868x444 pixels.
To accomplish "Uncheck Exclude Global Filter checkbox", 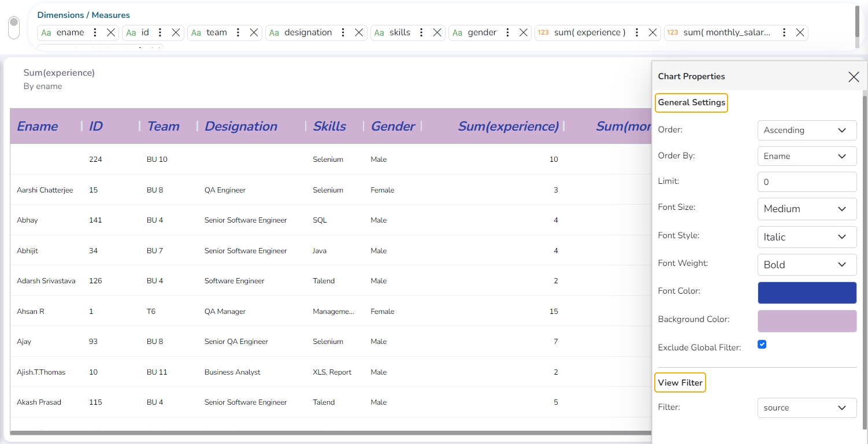I will click(x=762, y=345).
